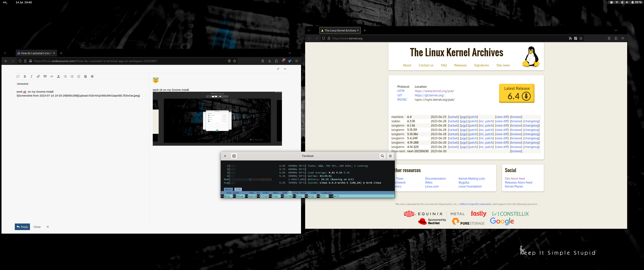Open the search button in the Terminal header
644x270 pixels.
click(x=382, y=156)
